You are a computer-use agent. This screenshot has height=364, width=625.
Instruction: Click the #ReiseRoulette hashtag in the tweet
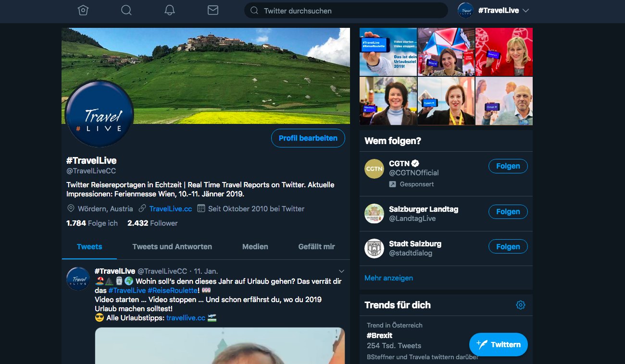173,291
